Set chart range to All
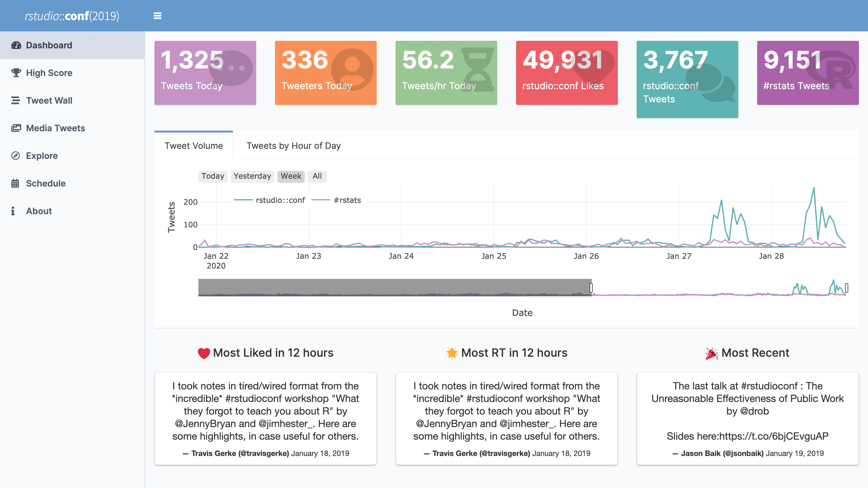The image size is (868, 488). [x=317, y=176]
